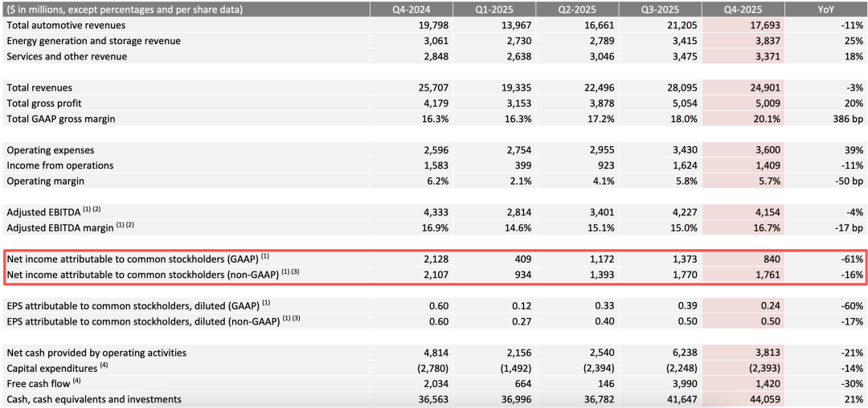The height and width of the screenshot is (408, 868).
Task: Click the Income from operations row label
Action: pyautogui.click(x=59, y=165)
